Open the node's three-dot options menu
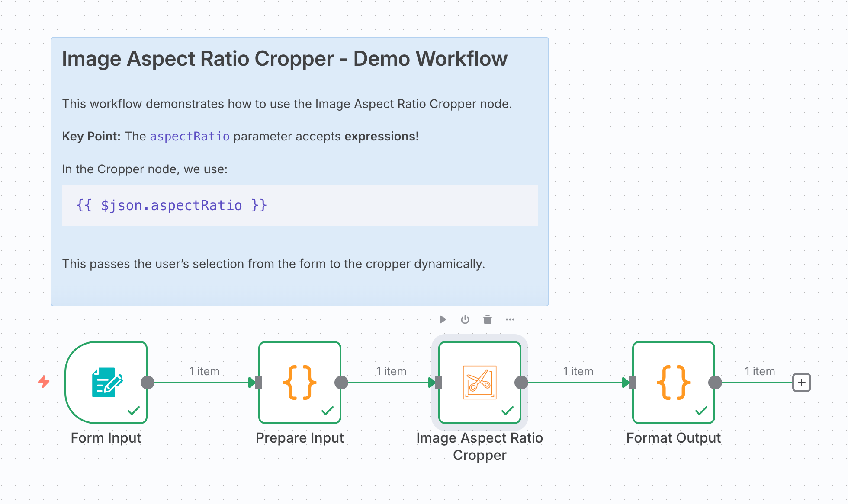The image size is (848, 504). (510, 319)
